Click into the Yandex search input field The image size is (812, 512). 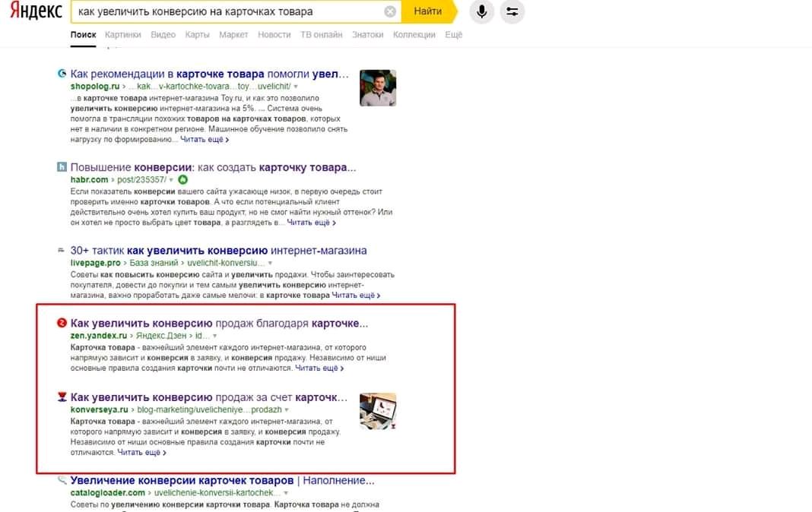tap(228, 11)
